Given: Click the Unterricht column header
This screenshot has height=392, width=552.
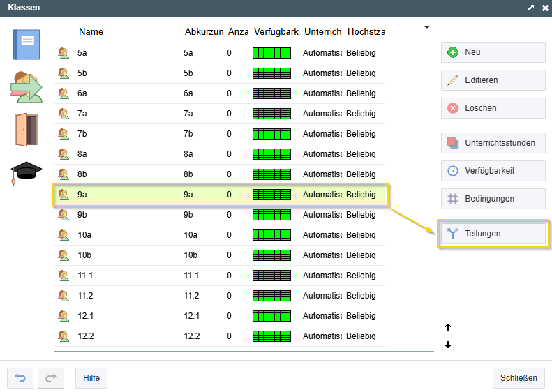Looking at the screenshot, I should 323,31.
